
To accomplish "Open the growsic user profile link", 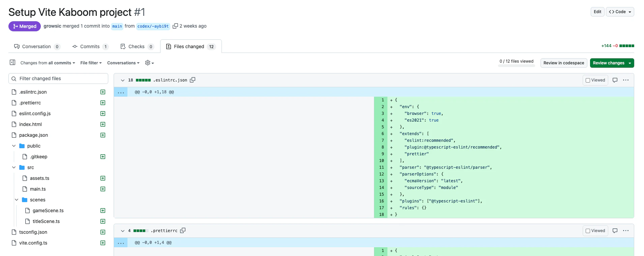I will click(52, 26).
